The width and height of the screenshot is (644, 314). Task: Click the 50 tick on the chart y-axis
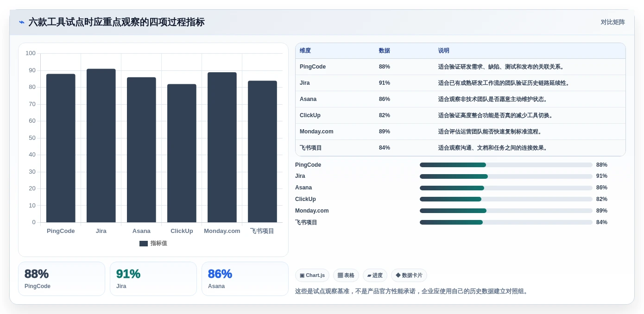(32, 138)
